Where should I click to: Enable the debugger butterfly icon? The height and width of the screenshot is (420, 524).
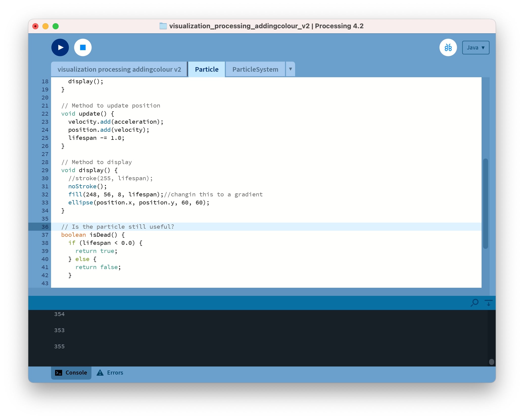coord(448,47)
